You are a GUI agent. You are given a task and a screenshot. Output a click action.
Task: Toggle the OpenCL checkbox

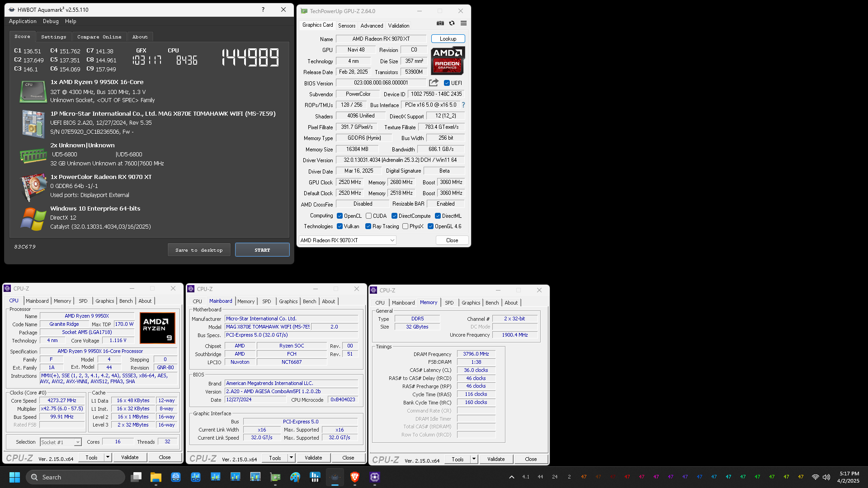tap(340, 216)
